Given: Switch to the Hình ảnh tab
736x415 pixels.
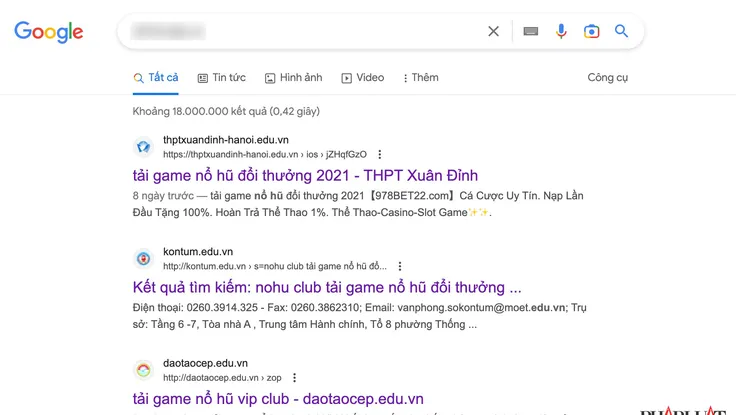Looking at the screenshot, I should pos(294,78).
